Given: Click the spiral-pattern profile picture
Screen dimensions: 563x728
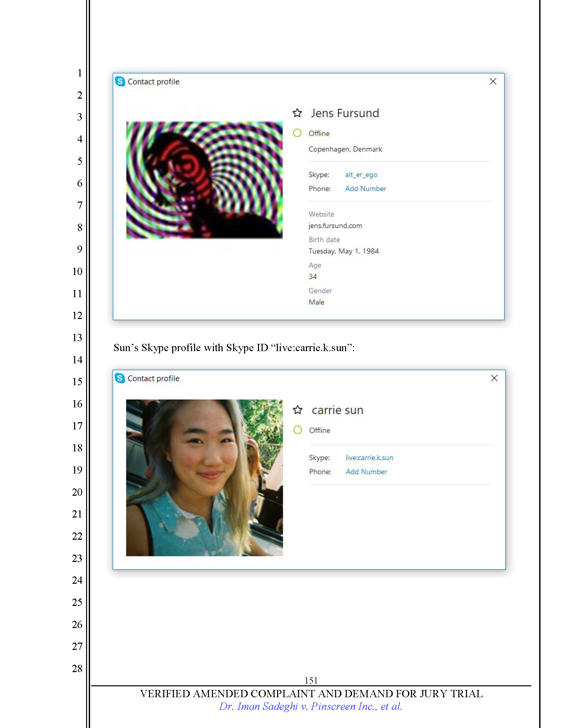Looking at the screenshot, I should coord(204,180).
